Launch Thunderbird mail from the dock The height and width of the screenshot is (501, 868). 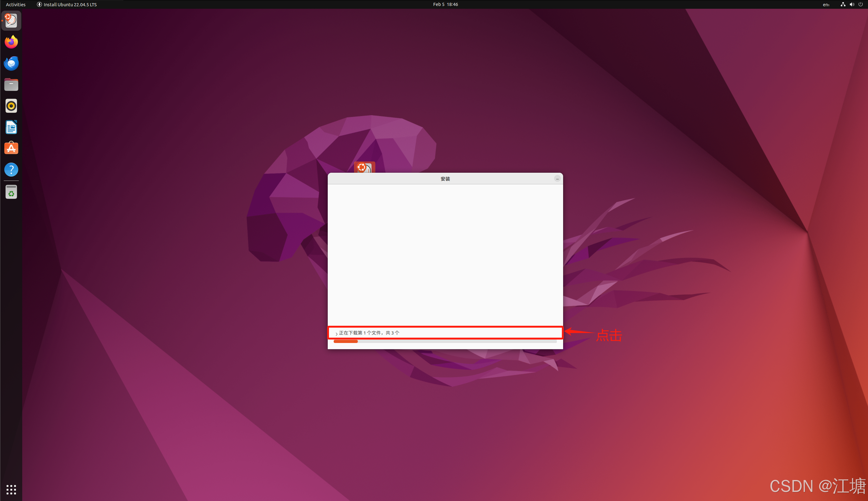click(11, 63)
